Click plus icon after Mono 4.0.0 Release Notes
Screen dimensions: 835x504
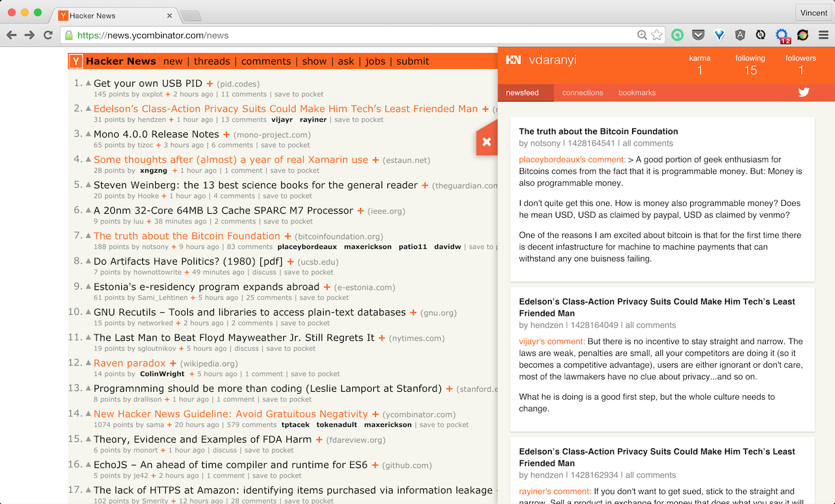coord(226,134)
